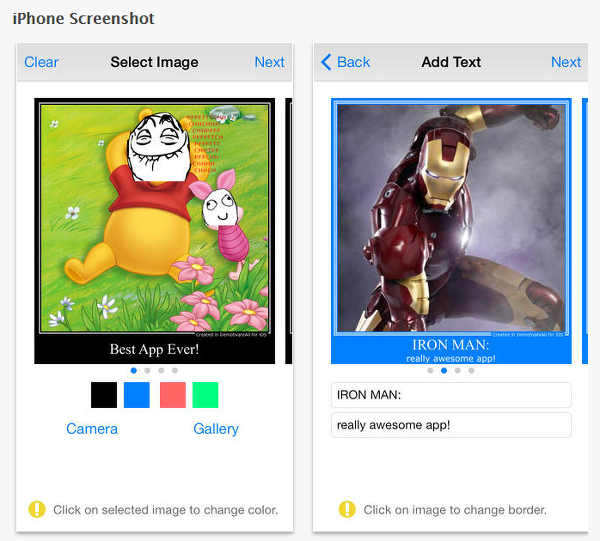Tap Next on the Add Text screen
The image size is (600, 541).
point(566,62)
